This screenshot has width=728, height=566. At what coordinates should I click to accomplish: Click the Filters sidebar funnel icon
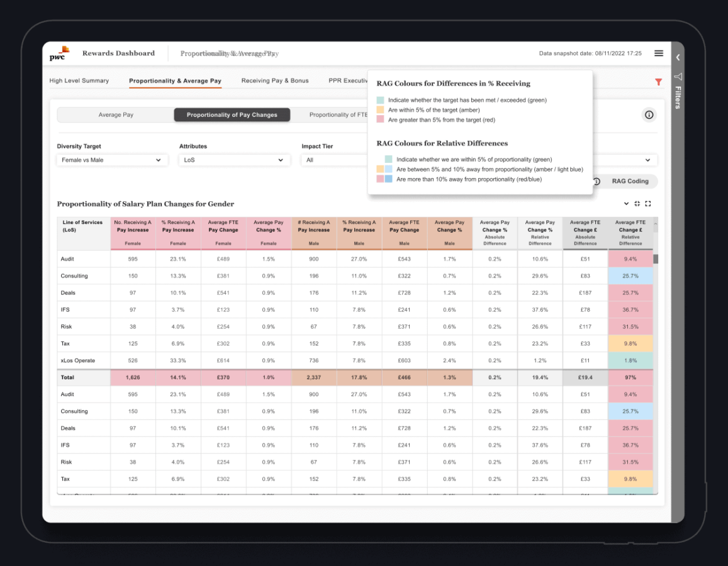pyautogui.click(x=678, y=77)
